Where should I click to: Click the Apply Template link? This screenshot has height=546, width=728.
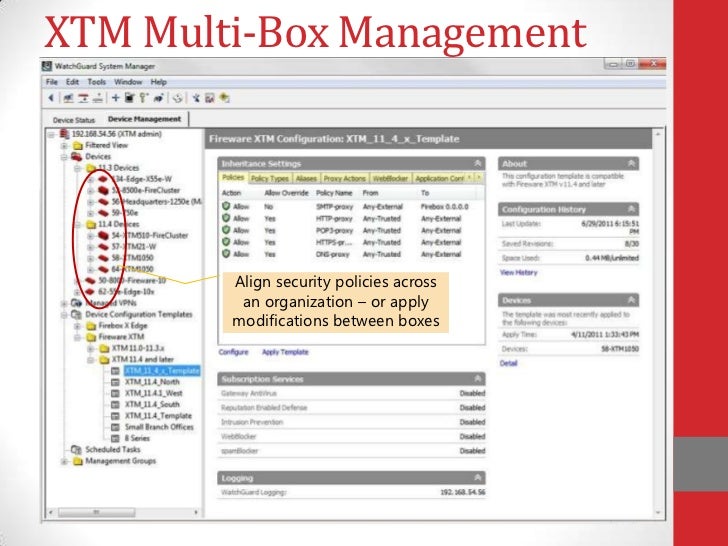tap(285, 352)
